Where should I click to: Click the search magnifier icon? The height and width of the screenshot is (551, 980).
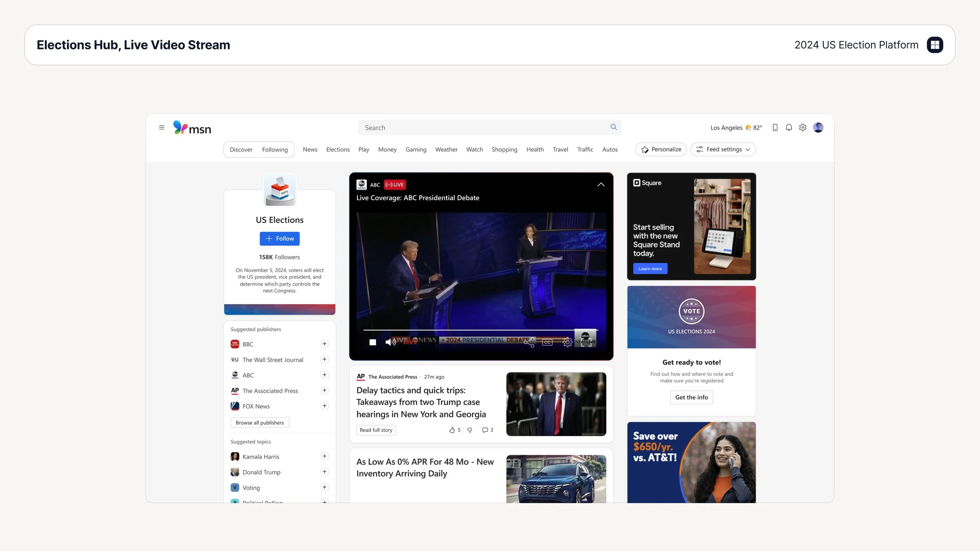pos(613,127)
